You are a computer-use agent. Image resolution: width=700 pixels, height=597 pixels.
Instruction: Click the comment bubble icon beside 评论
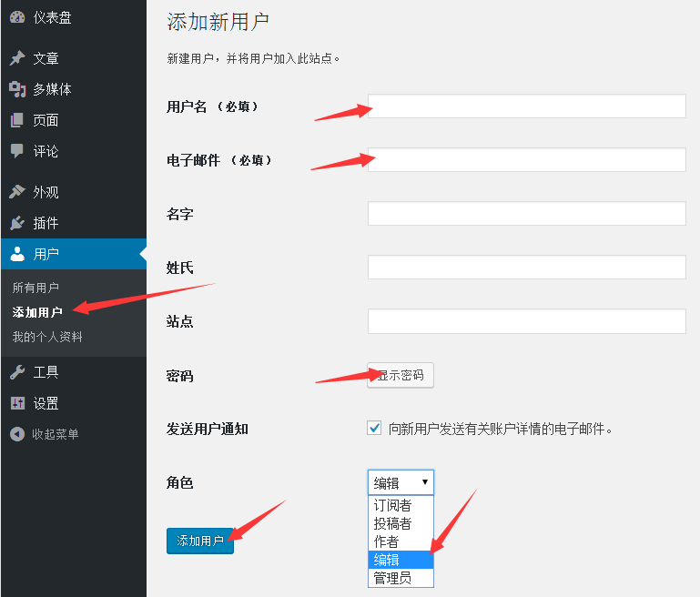pos(17,151)
